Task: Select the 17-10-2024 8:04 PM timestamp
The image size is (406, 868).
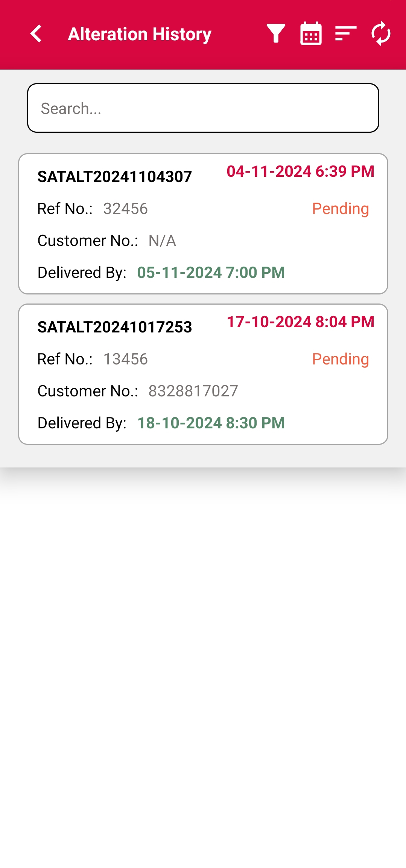Action: point(300,322)
